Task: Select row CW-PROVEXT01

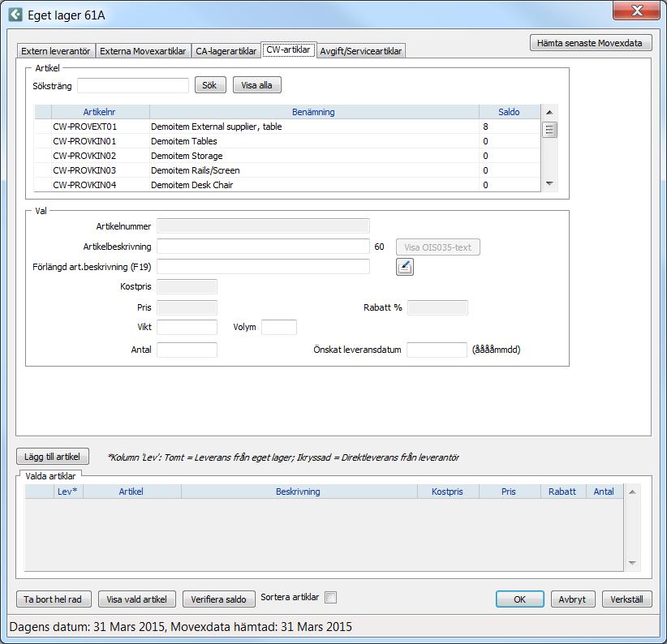Action: [287, 127]
